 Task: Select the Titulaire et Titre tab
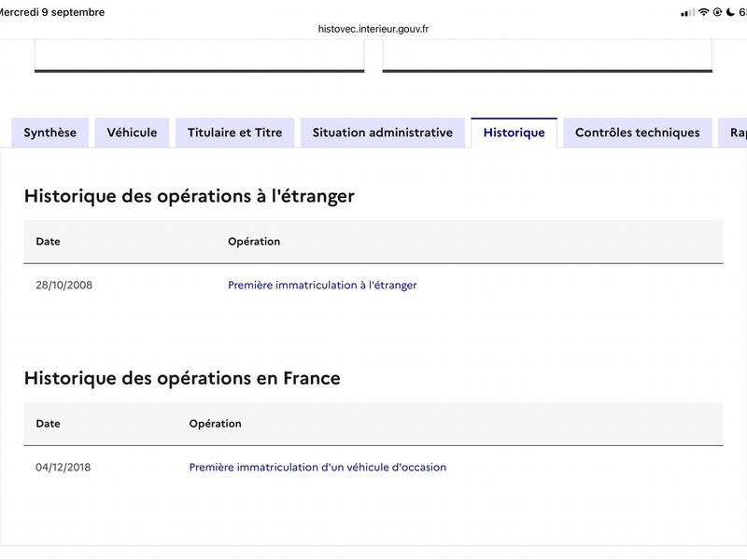click(235, 133)
